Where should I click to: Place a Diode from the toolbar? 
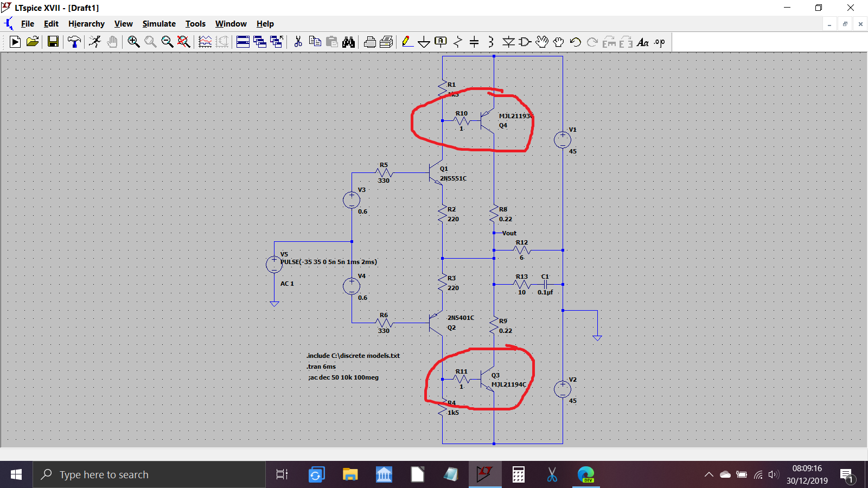(508, 42)
